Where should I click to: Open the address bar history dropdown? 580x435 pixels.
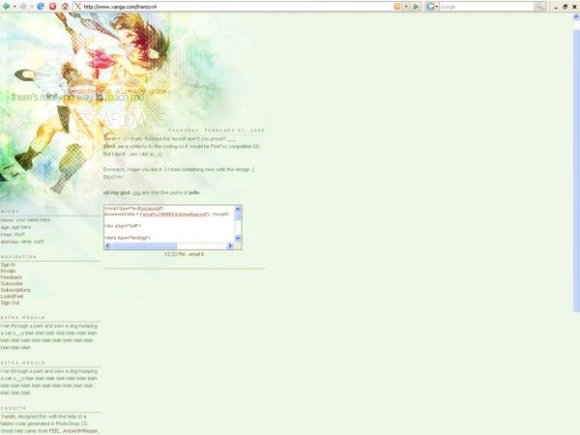(406, 6)
